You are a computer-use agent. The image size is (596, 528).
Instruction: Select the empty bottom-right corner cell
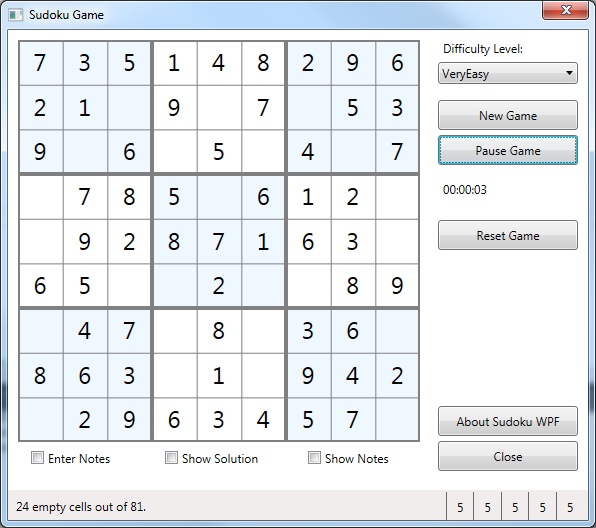tap(397, 419)
